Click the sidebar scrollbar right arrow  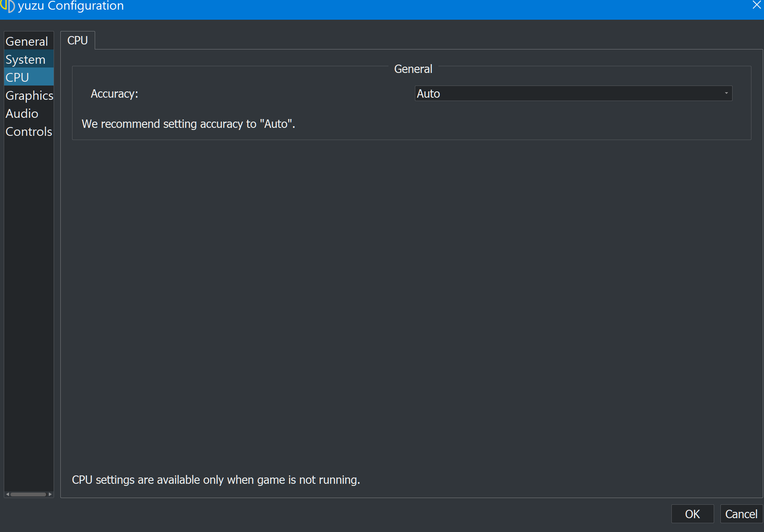pos(50,494)
